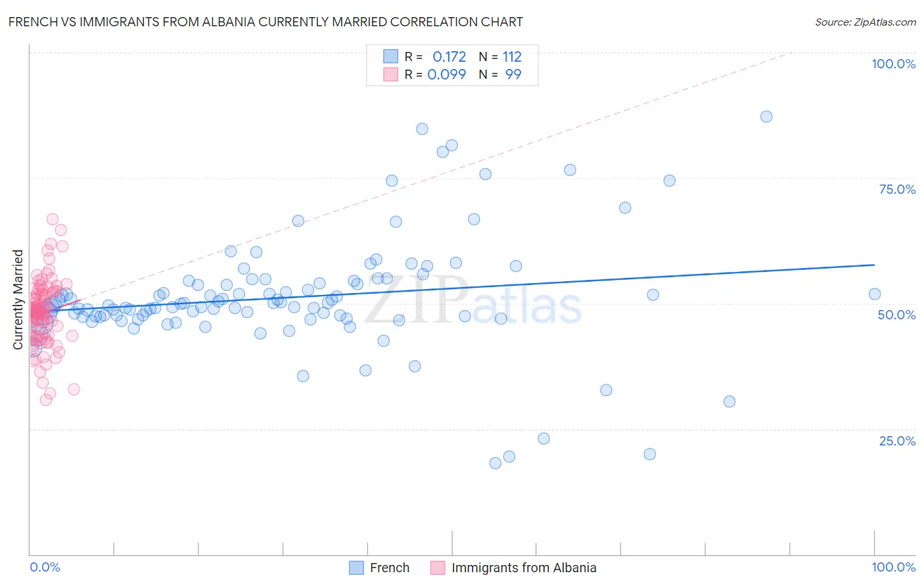The height and width of the screenshot is (586, 924).
Task: Click the topmost pink Albania data point
Action: point(53,219)
